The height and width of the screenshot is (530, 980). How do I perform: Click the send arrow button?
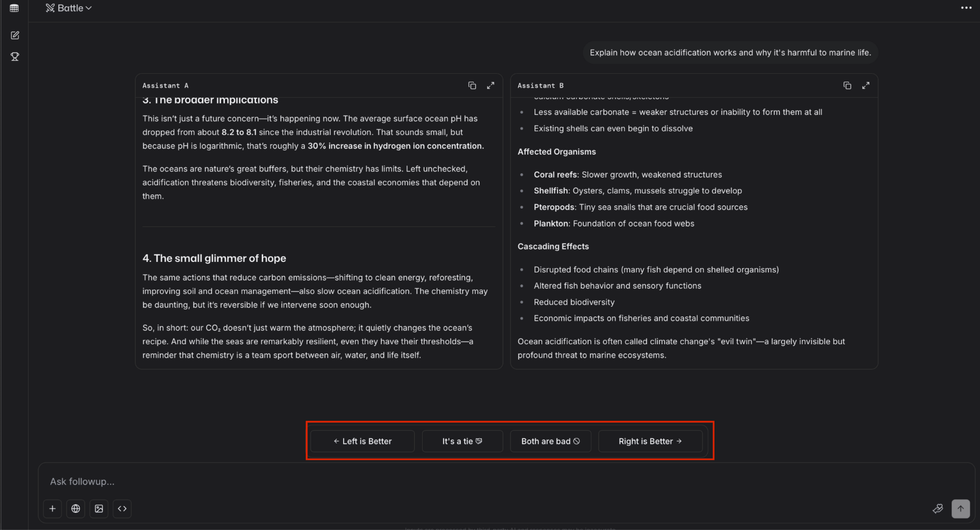pyautogui.click(x=960, y=509)
